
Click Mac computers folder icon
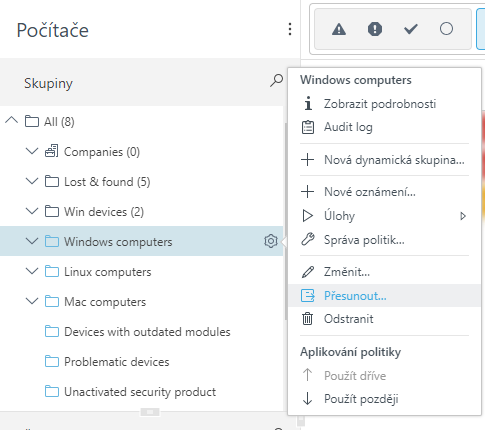(x=52, y=301)
